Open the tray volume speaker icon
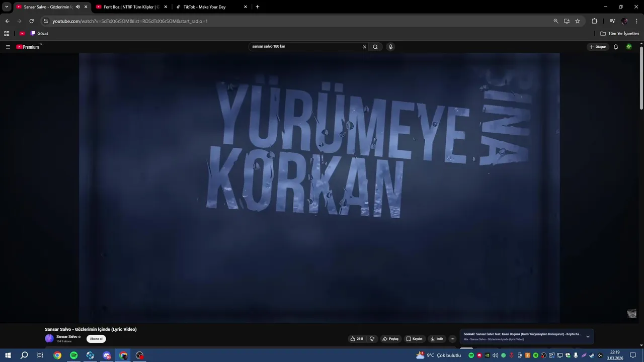 [x=495, y=355]
